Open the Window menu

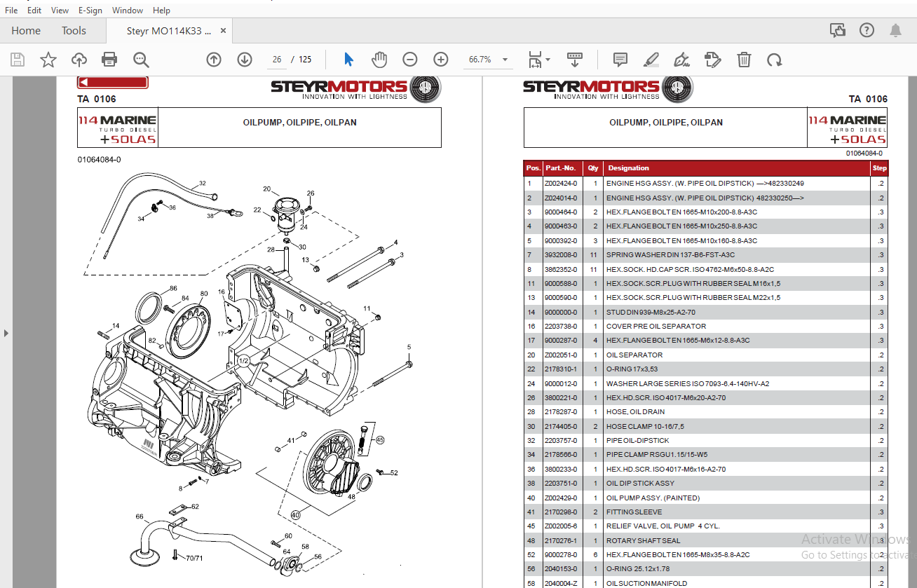point(128,11)
